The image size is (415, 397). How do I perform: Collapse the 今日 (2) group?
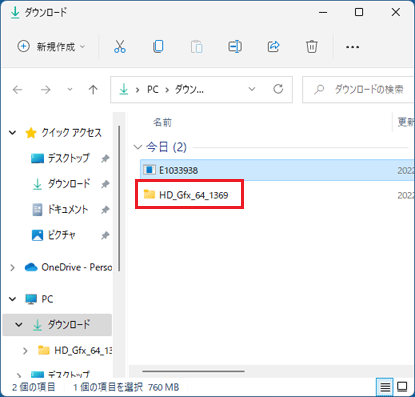(x=138, y=147)
